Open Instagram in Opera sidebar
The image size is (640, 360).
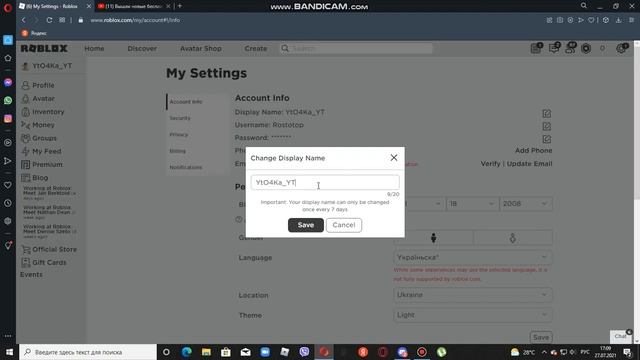pos(8,119)
